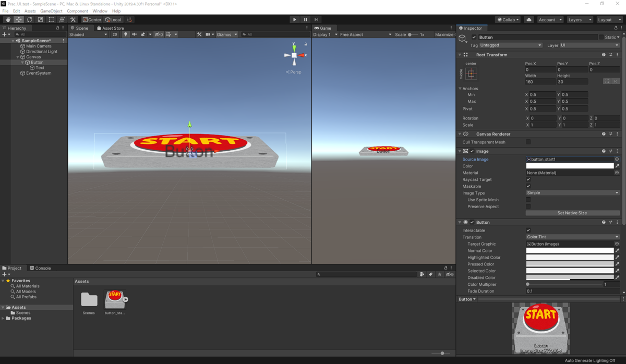Open the Scene camera settings icon

point(210,34)
